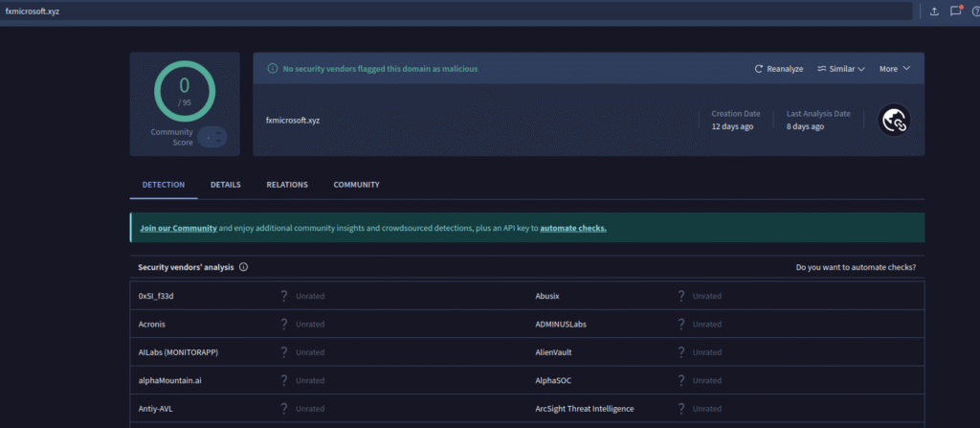Vote community score down arrow
Image resolution: width=980 pixels, height=428 pixels.
[x=218, y=141]
